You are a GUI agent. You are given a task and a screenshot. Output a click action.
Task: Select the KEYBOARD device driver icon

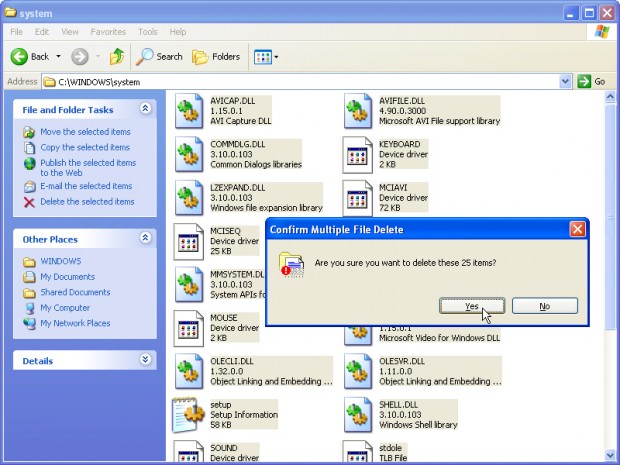tap(358, 155)
